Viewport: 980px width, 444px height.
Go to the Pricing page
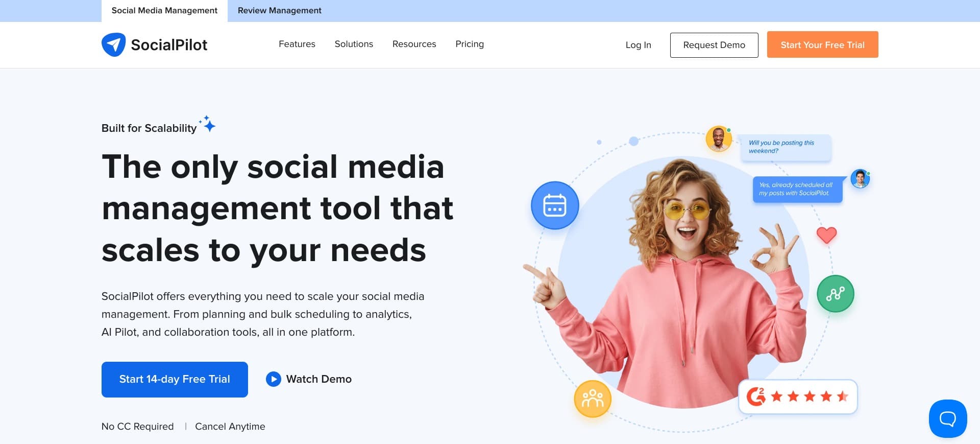click(470, 44)
